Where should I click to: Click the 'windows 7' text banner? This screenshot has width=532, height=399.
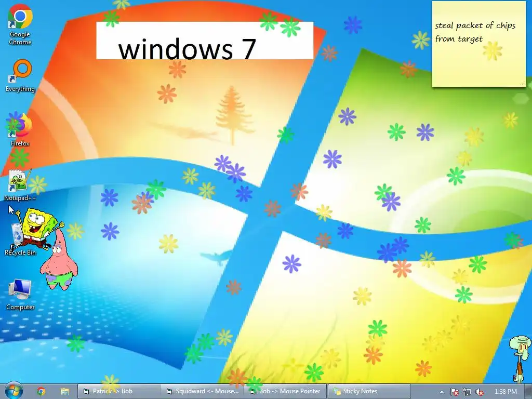coord(205,41)
